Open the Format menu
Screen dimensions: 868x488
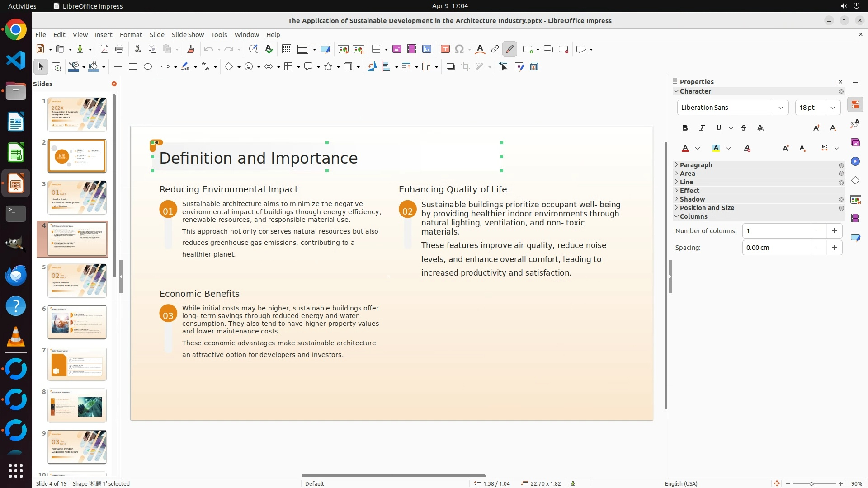click(131, 35)
